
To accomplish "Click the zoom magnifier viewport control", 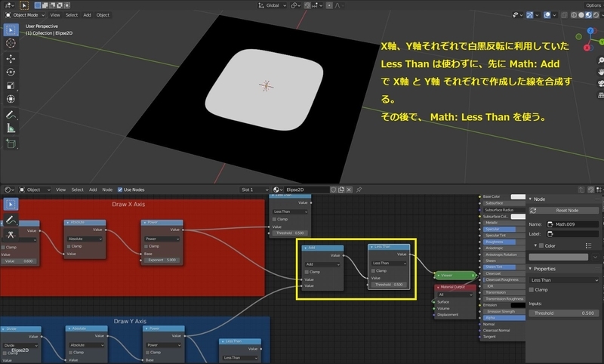I will click(x=600, y=60).
